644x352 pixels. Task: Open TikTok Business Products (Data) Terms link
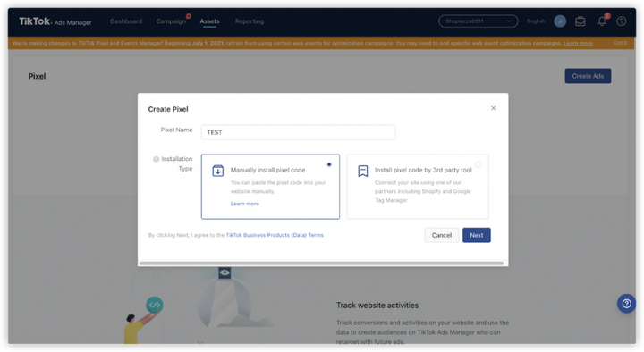click(275, 235)
